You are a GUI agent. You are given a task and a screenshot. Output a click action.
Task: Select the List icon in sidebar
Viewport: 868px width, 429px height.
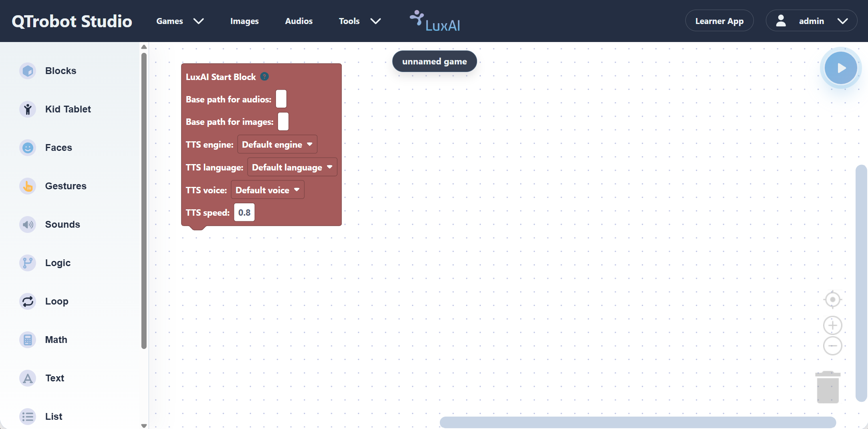[28, 417]
